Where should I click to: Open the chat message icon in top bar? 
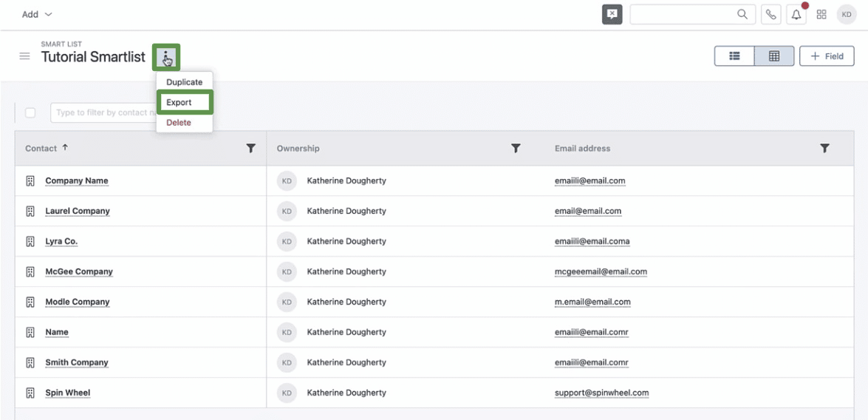coord(612,14)
